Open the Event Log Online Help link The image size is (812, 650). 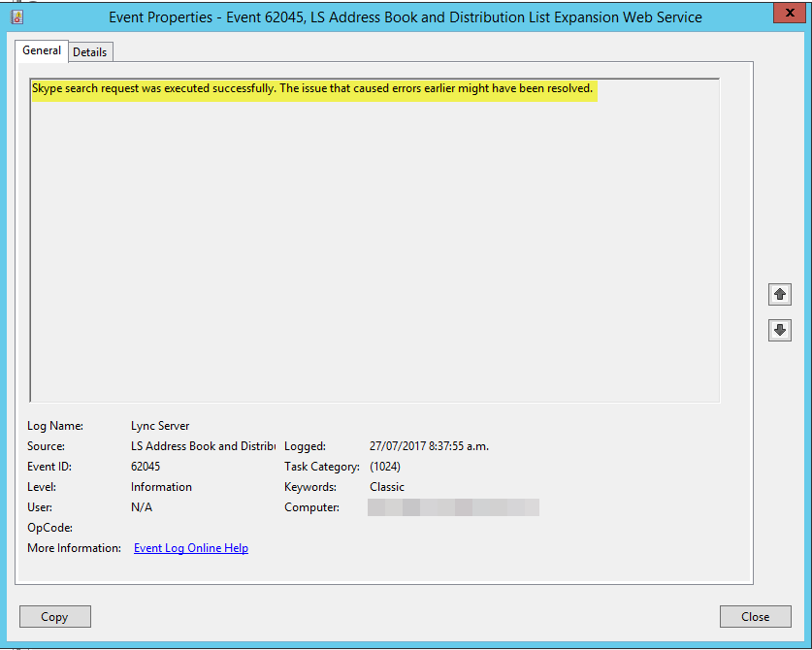pos(191,548)
